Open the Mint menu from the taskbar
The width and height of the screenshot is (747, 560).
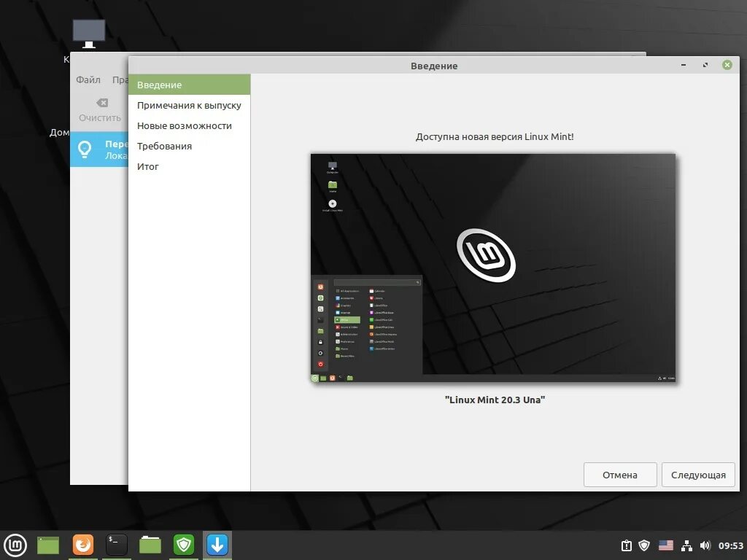pos(15,545)
